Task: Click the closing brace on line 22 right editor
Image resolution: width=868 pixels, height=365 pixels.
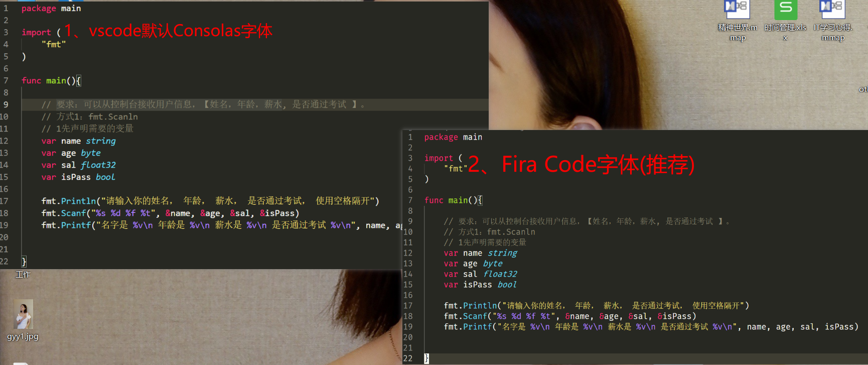Action: coord(426,358)
